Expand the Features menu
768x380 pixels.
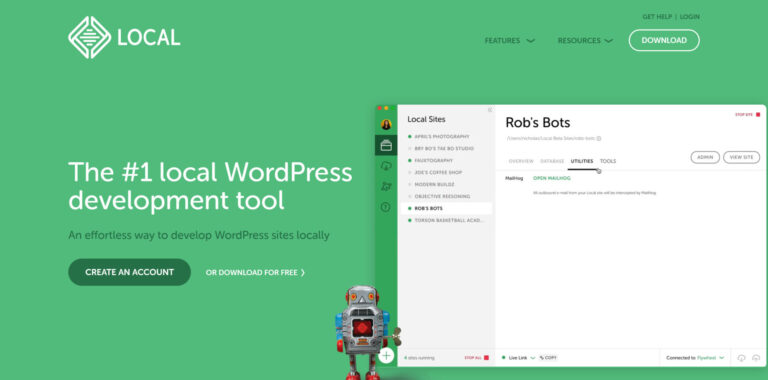(509, 41)
